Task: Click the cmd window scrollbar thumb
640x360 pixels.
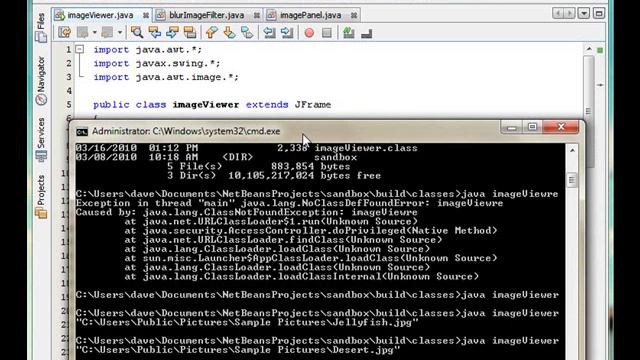Action: click(x=572, y=180)
